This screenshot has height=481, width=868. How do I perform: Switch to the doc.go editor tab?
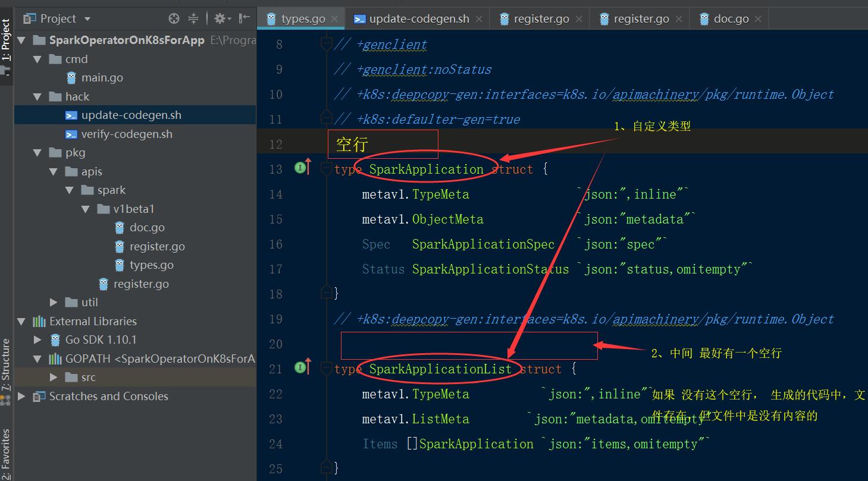point(731,19)
